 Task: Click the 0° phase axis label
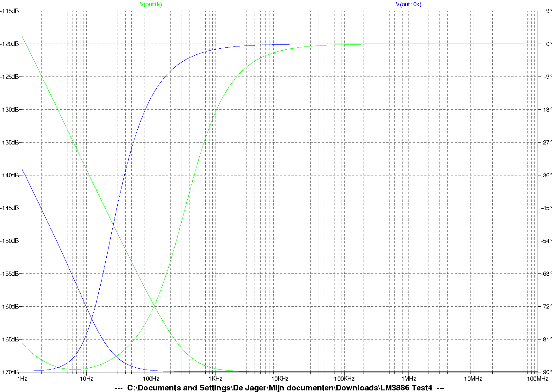coord(549,44)
